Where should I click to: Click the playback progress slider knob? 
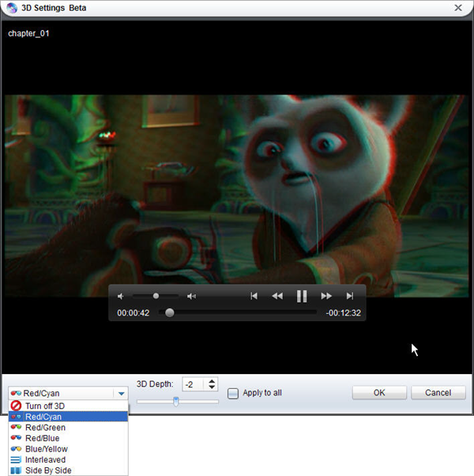[x=170, y=312]
